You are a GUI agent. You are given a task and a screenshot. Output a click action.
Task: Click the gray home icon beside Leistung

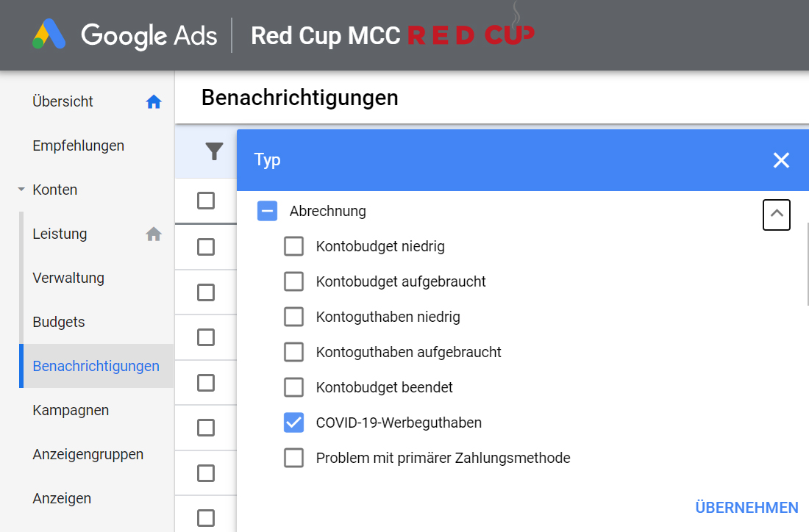pos(154,234)
